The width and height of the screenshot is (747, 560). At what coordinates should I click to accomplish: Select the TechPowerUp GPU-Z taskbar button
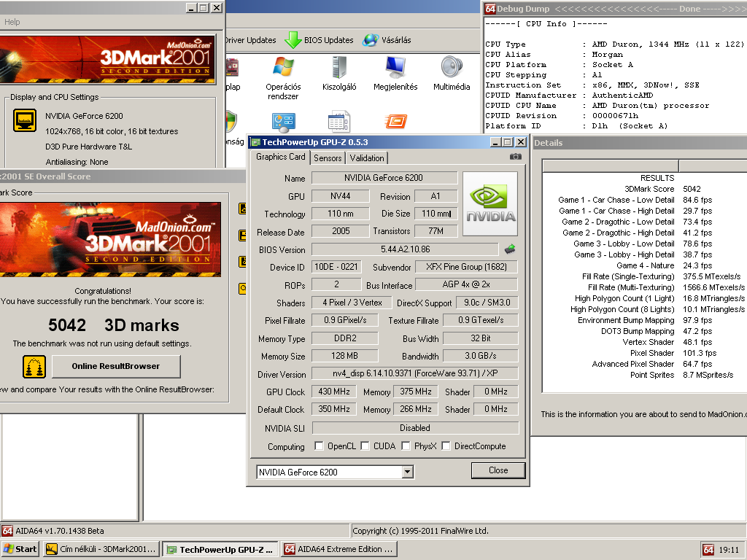point(220,549)
